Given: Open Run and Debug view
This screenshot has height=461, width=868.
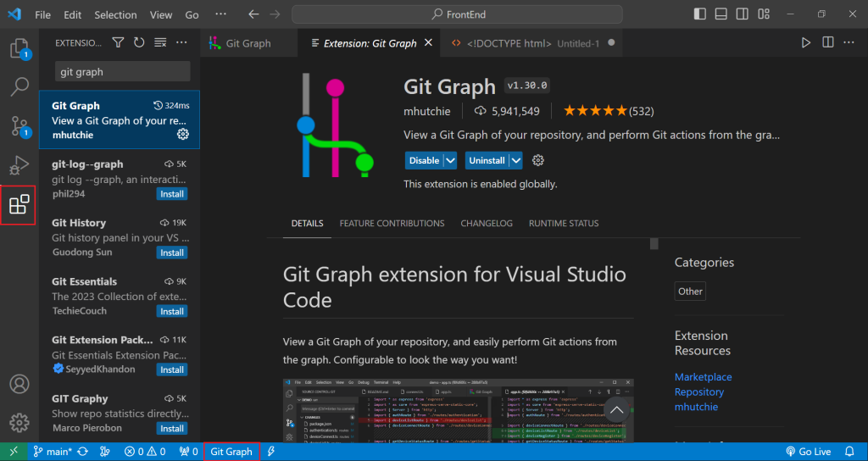Looking at the screenshot, I should (x=19, y=165).
